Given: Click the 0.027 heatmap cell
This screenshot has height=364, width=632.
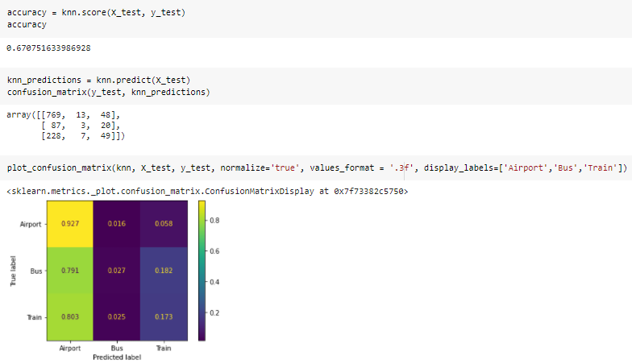Looking at the screenshot, I should (117, 271).
